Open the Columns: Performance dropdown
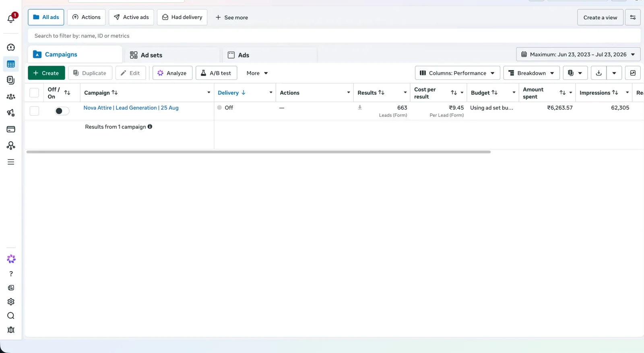This screenshot has height=353, width=644. click(457, 73)
